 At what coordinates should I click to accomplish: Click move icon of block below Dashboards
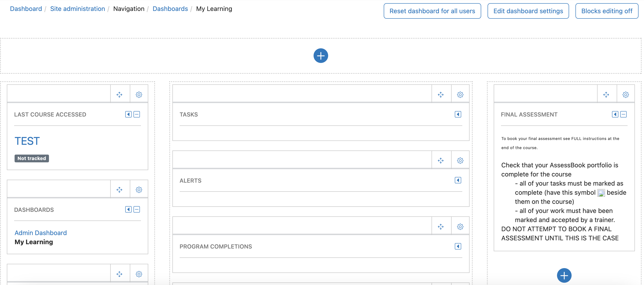[120, 274]
